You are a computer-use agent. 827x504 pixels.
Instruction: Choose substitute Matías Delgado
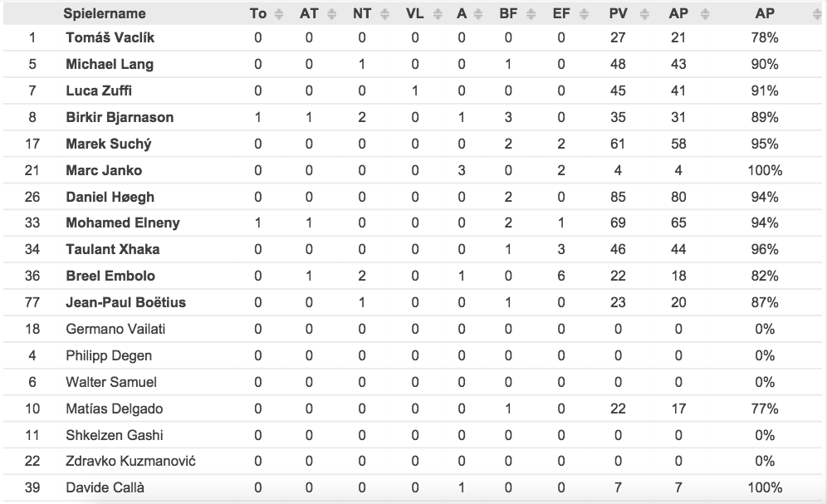pyautogui.click(x=115, y=409)
